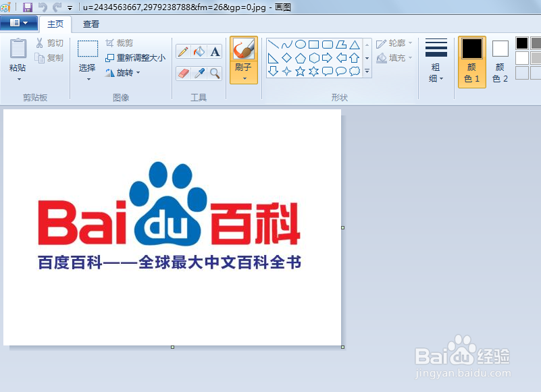Choose the oval shape
Viewport: 541px width, 392px height.
[x=301, y=45]
